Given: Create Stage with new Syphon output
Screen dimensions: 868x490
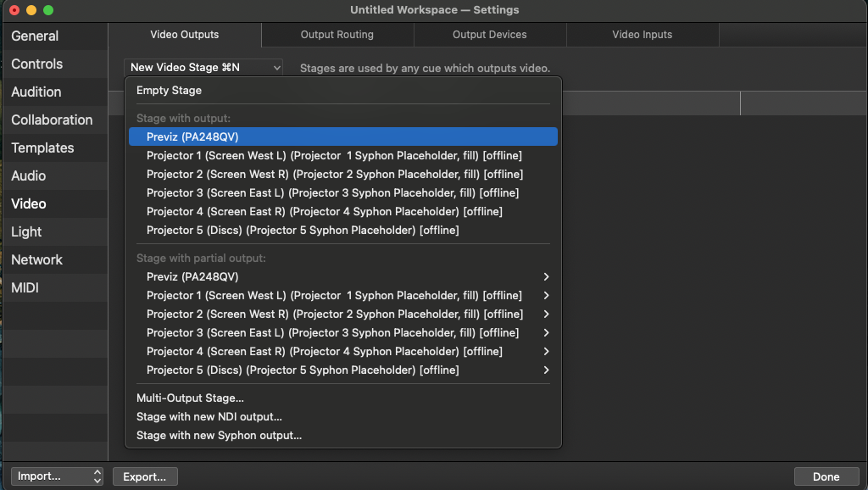Looking at the screenshot, I should click(219, 436).
